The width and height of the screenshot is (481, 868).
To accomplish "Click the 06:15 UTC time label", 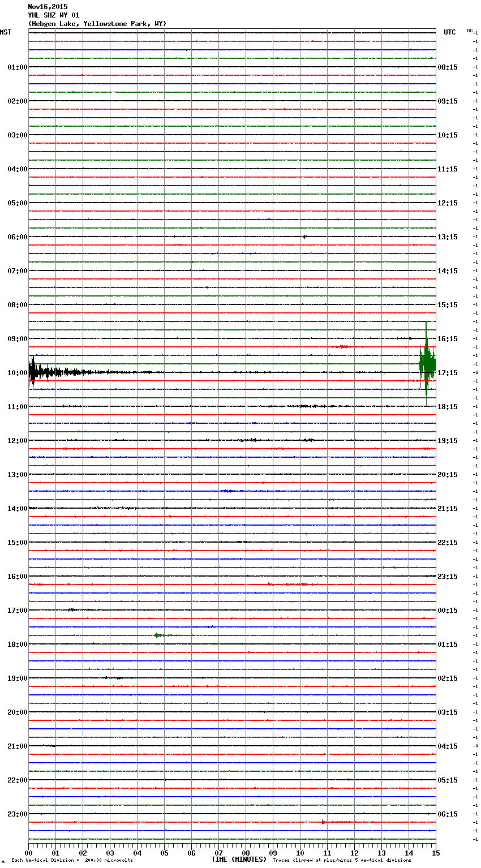I will 448,814.
